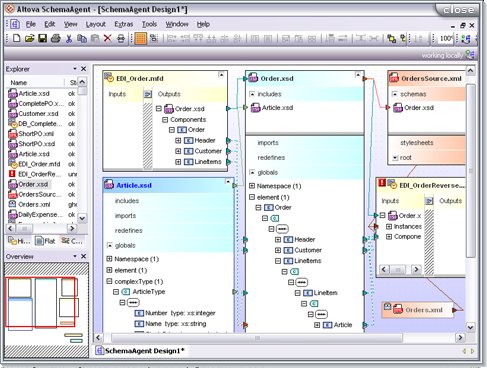Expand Customer element in Order.xsd box
This screenshot has width=487, height=368.
pyautogui.click(x=278, y=250)
